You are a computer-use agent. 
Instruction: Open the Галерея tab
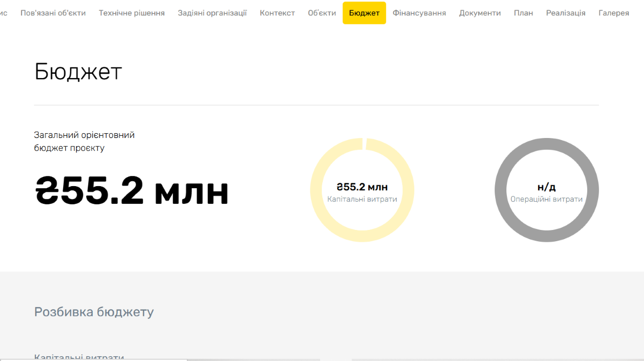click(x=613, y=13)
